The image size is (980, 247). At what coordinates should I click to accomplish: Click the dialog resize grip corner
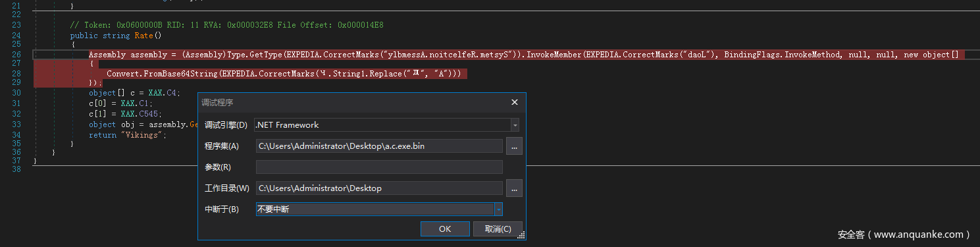(521, 236)
